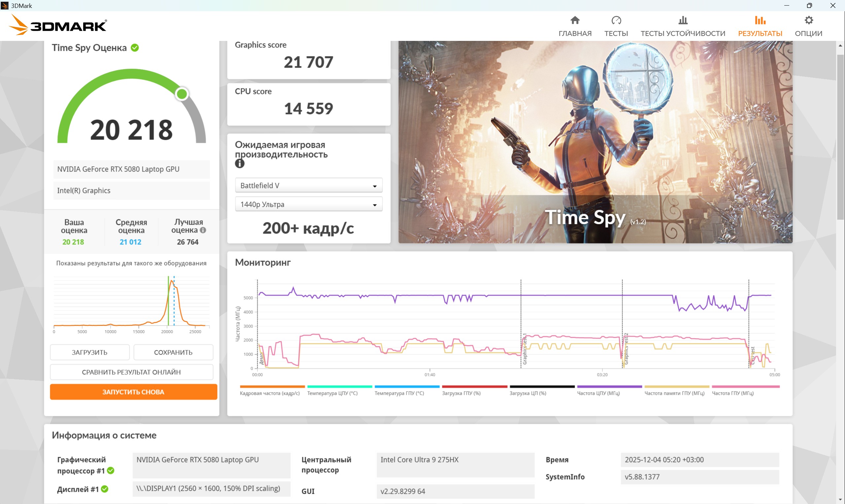845x504 pixels.
Task: Open the Тесты устойчивости chart icon
Action: (683, 20)
